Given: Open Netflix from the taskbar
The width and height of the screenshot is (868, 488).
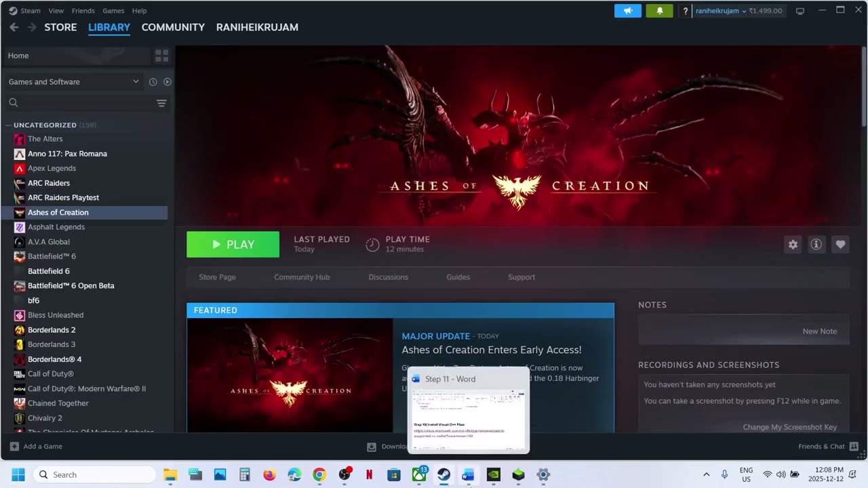Looking at the screenshot, I should (369, 474).
